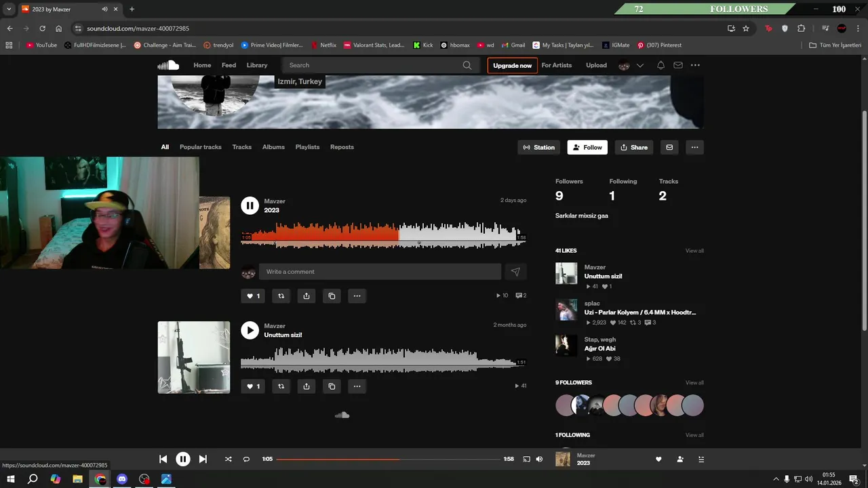Open liked track Ağır Ol Abi
Screen dimensions: 868x488
click(600, 348)
